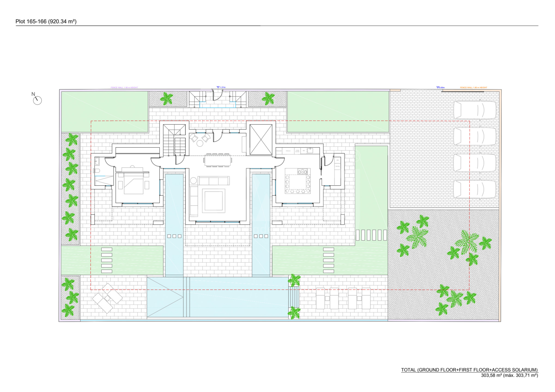
Task: Click the large horizontal swimming pool
Action: [x=217, y=297]
